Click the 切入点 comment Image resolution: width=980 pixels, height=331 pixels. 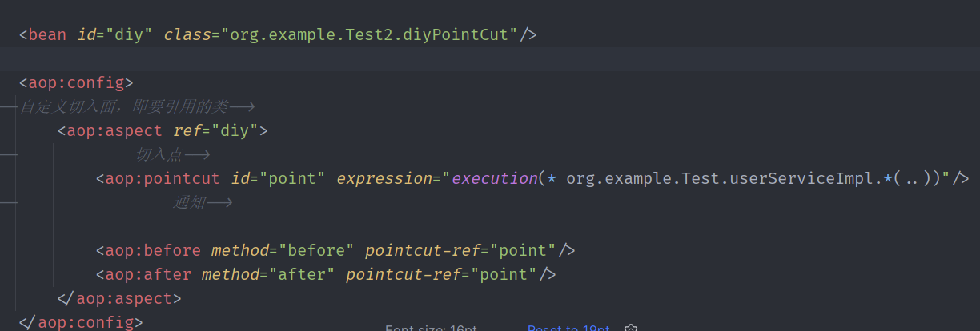(x=159, y=154)
